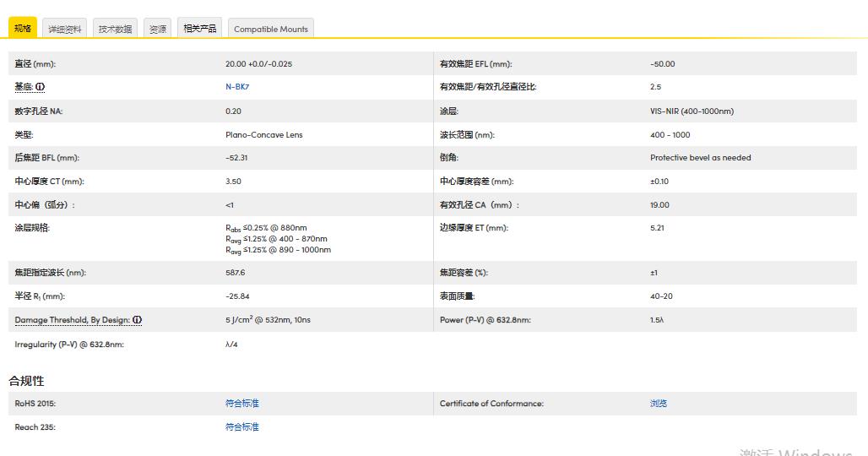Click the 基底 label
The image size is (868, 456).
pos(24,87)
